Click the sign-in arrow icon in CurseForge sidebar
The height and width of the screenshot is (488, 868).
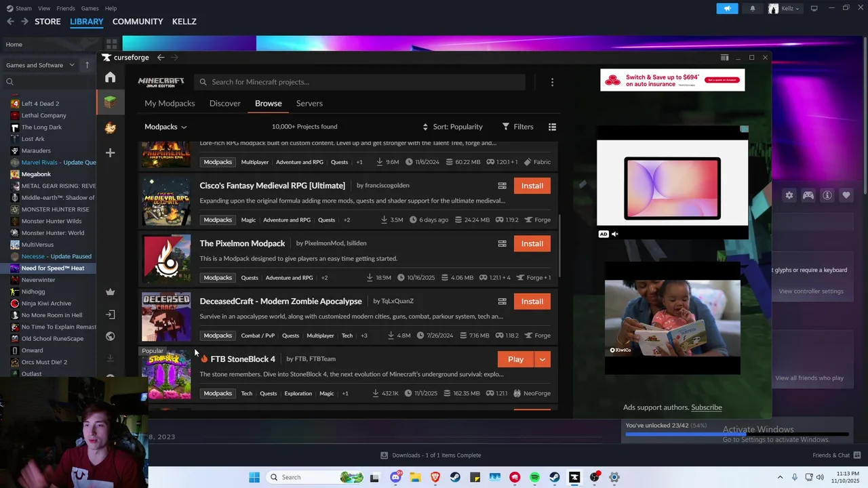click(110, 314)
